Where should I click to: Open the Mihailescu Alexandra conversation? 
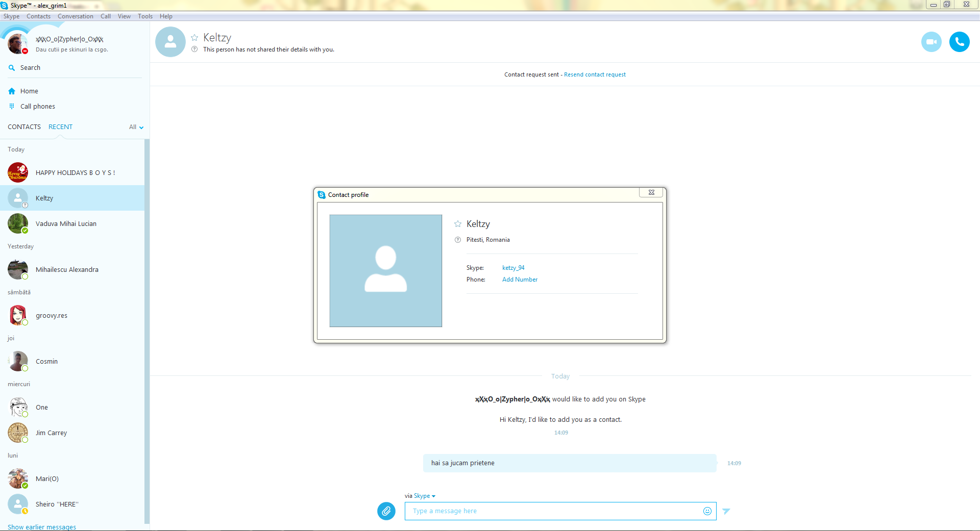coord(72,269)
